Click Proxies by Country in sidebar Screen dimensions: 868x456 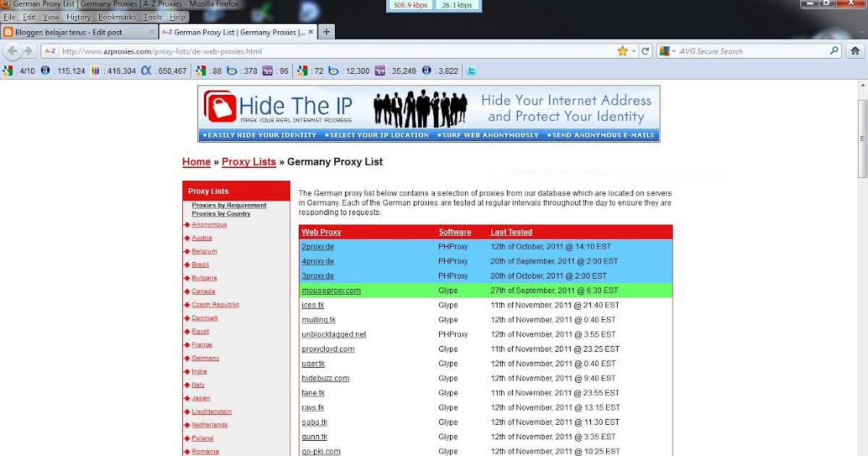tap(221, 214)
